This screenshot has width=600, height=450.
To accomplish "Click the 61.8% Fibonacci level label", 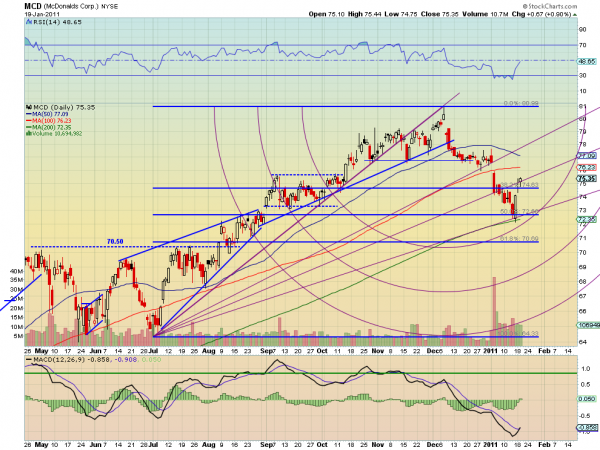I will 519,238.
